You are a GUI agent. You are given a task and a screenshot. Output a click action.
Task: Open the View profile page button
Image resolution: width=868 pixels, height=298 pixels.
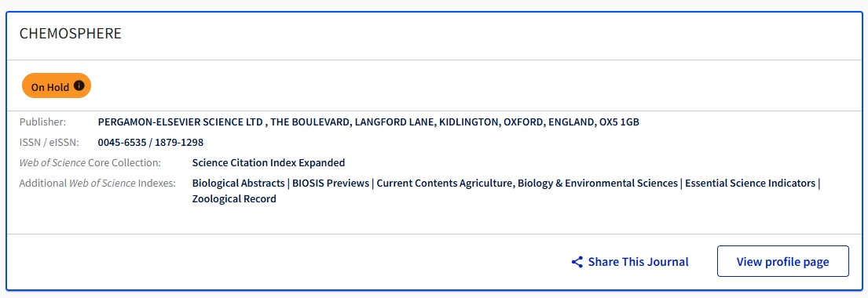pyautogui.click(x=782, y=261)
